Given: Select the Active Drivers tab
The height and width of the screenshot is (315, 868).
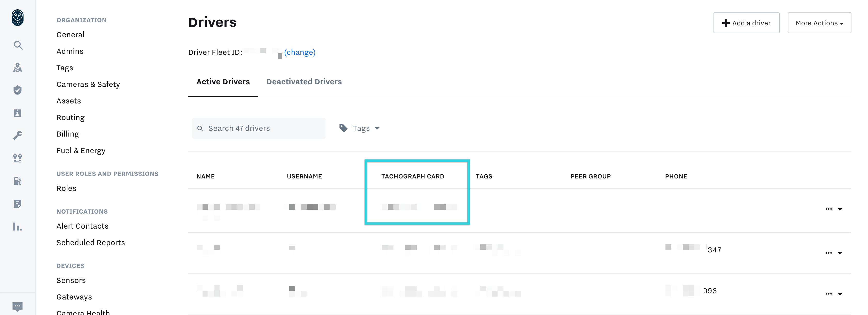Looking at the screenshot, I should click(x=223, y=82).
